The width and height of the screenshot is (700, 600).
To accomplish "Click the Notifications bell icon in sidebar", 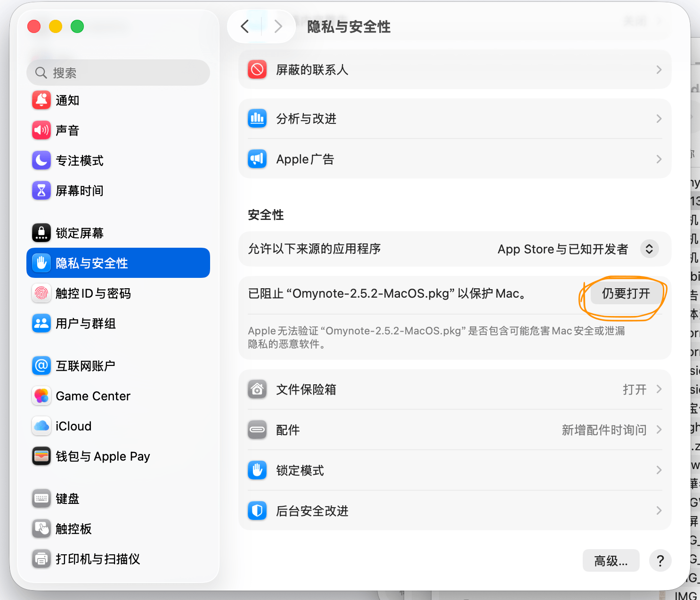I will pyautogui.click(x=41, y=100).
